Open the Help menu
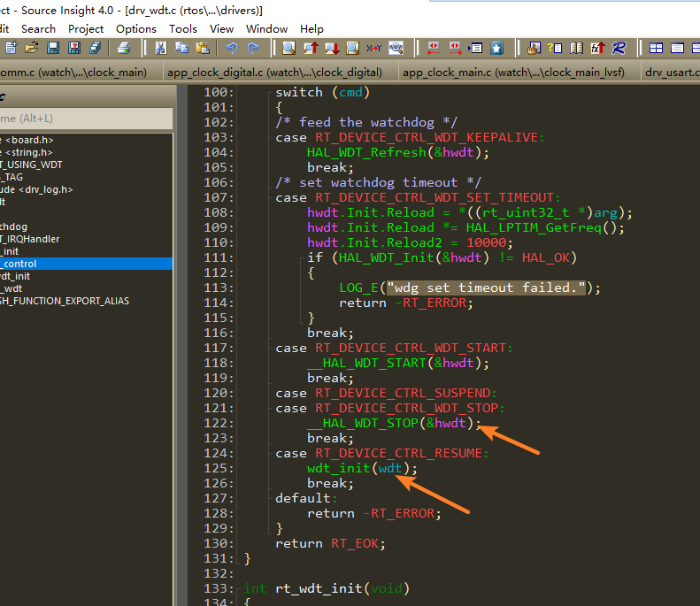Screen dimensions: 700x606 coord(312,29)
